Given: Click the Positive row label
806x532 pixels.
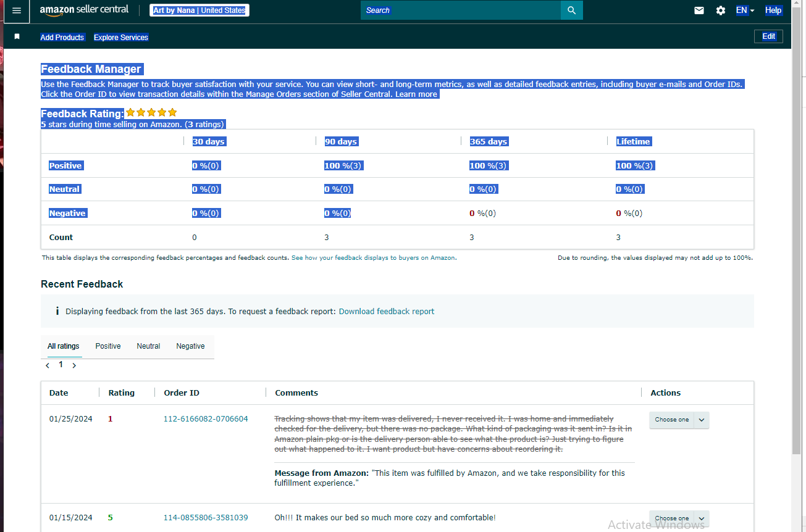Looking at the screenshot, I should click(65, 165).
